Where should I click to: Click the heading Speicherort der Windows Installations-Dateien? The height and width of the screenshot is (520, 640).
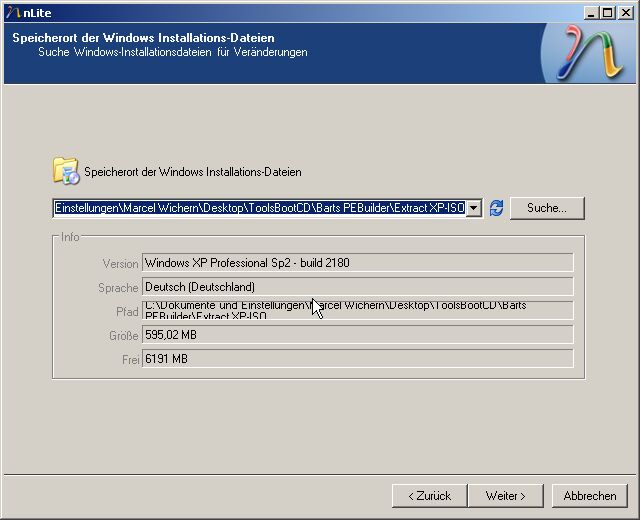pyautogui.click(x=143, y=38)
